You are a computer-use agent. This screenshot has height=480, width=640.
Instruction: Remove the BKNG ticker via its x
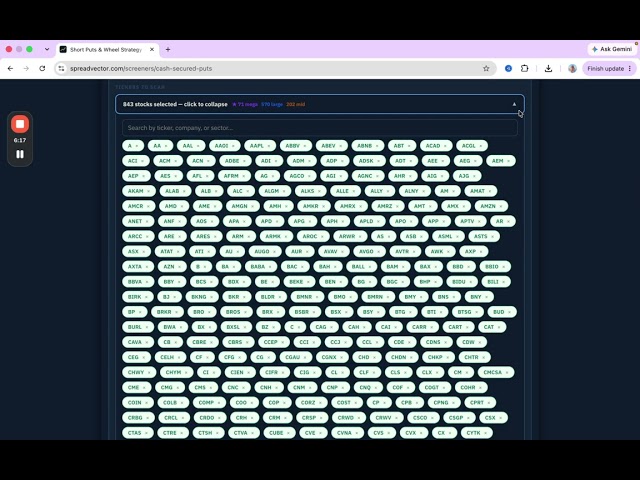(x=211, y=297)
